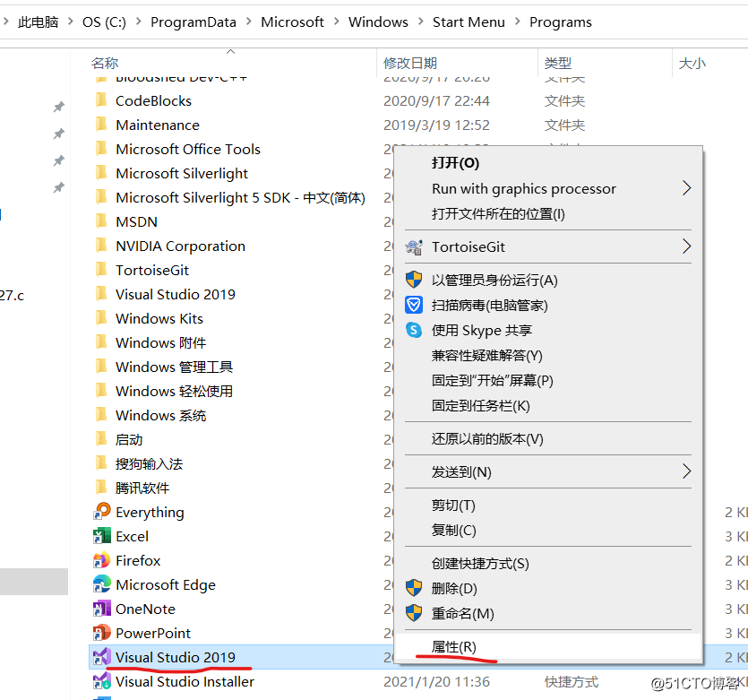
Task: Open the chevron after 此电脑 in address bar
Action: 71,22
